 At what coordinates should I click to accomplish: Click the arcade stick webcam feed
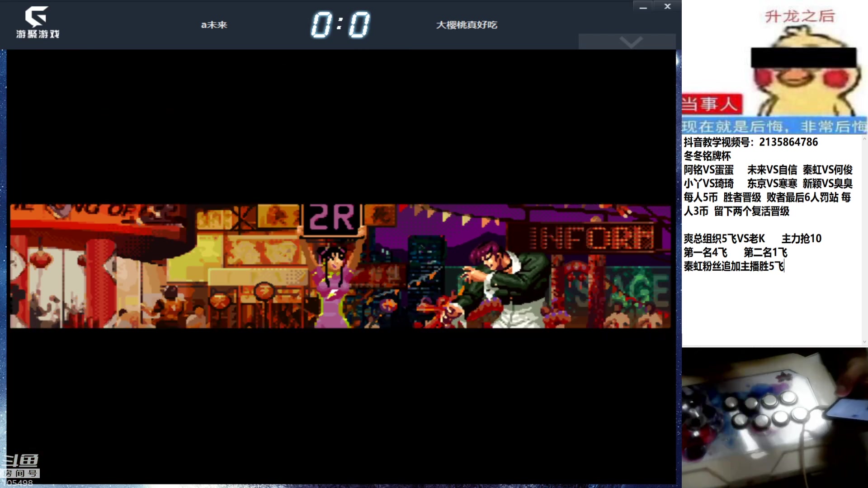774,418
